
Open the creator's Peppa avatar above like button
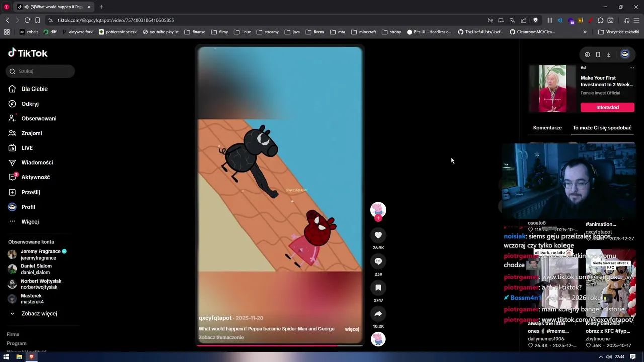coord(378,210)
